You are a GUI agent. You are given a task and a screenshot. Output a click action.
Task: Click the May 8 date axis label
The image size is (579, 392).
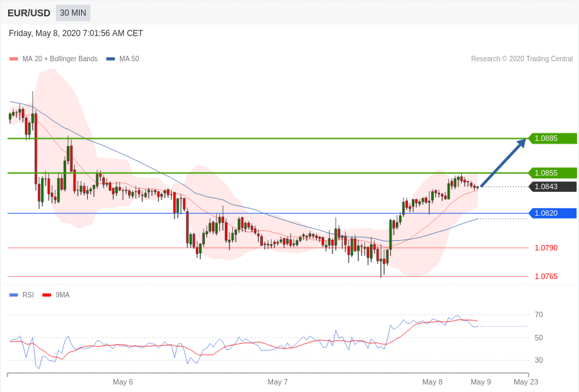pos(433,382)
